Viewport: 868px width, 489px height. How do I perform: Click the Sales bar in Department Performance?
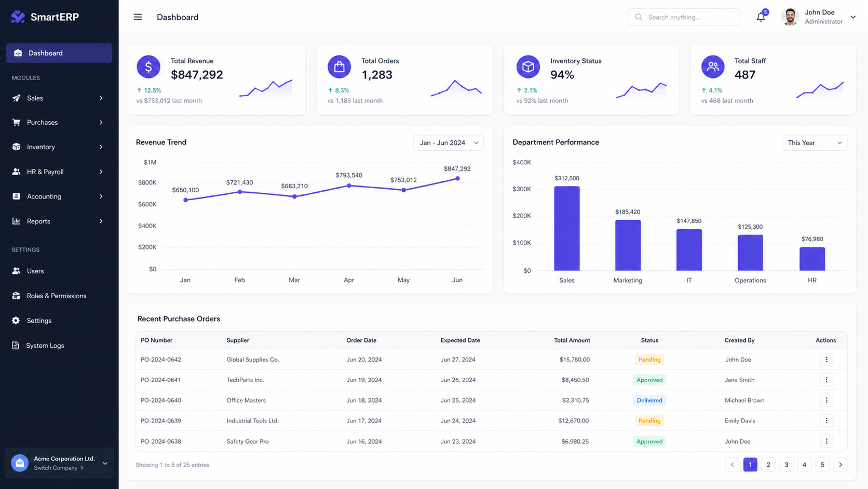point(567,228)
